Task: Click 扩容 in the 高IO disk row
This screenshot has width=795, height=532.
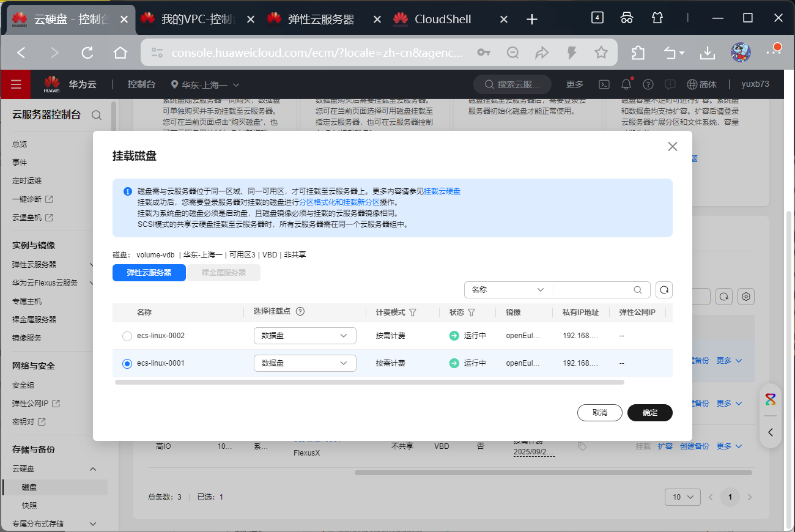Action: click(665, 446)
